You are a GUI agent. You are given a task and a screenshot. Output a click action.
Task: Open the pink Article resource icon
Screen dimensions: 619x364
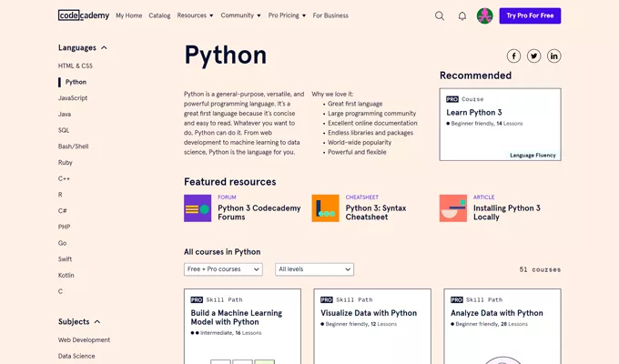pos(453,208)
